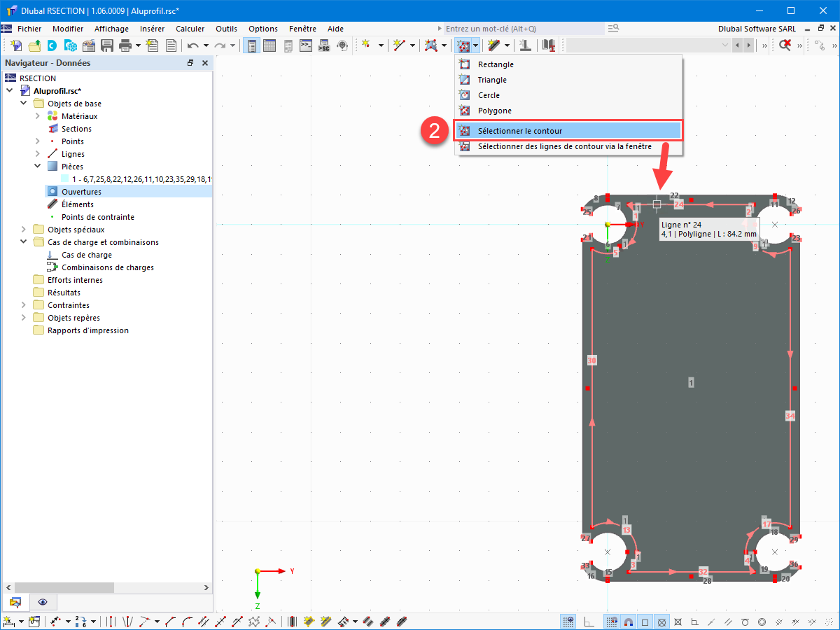
Task: Open the Affichage menu
Action: pos(111,29)
